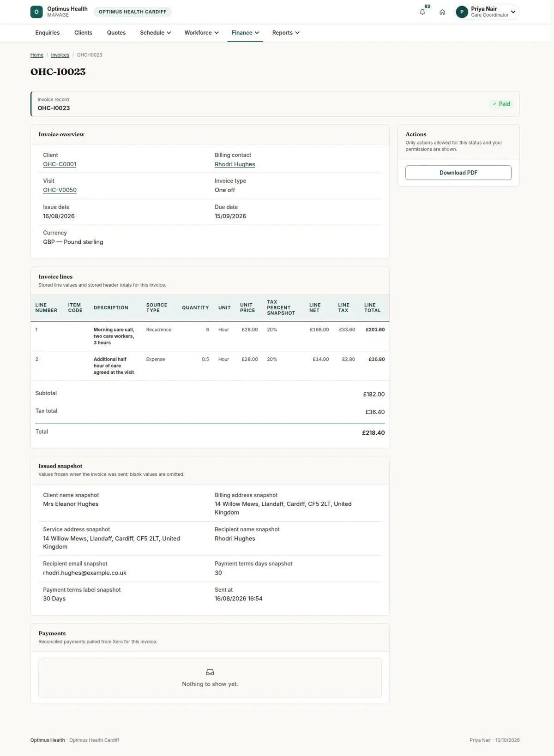Navigate to Invoices breadcrumb
Screen dimensions: 554x756
60,55
